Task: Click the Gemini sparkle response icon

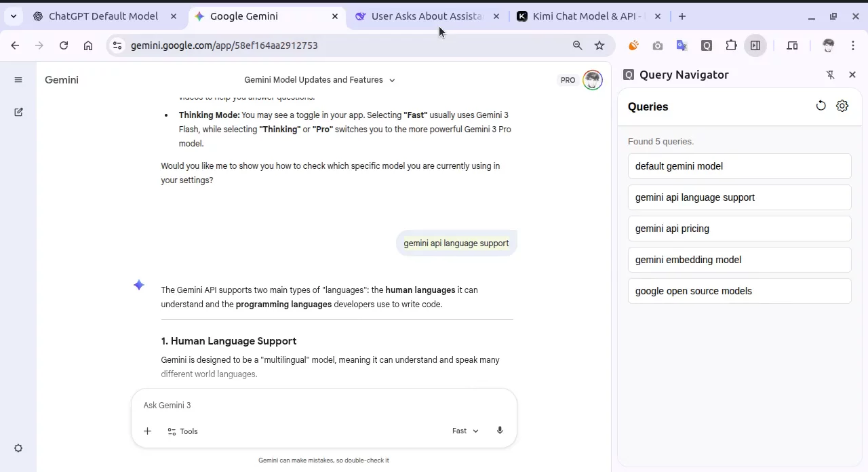Action: click(139, 286)
